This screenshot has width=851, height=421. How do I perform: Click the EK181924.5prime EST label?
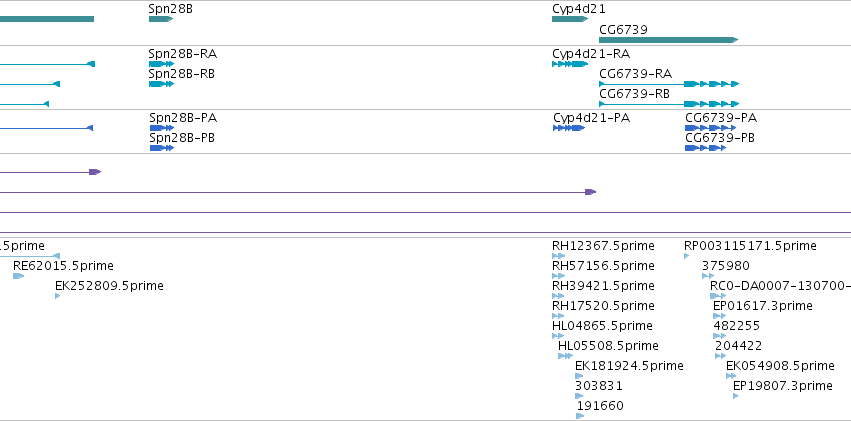629,366
